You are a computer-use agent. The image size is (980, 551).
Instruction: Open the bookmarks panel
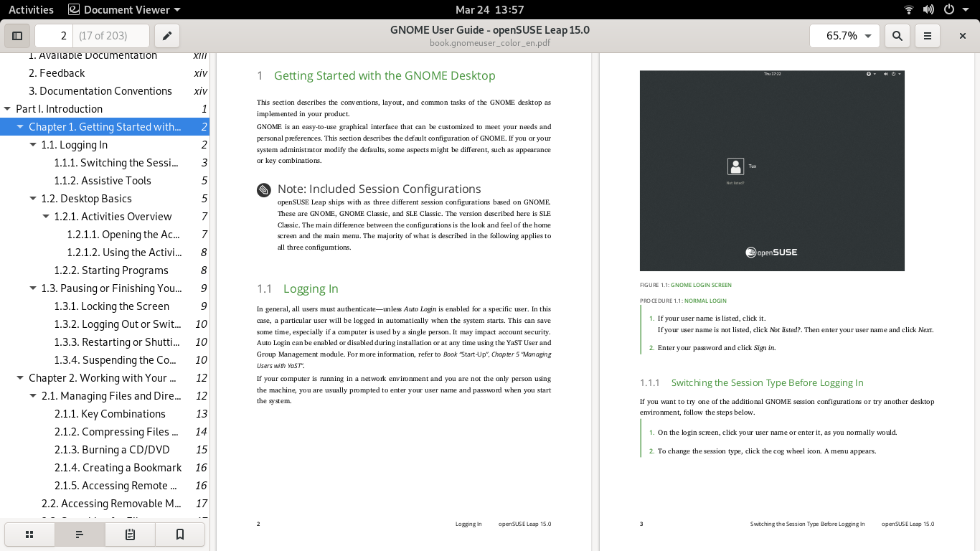[x=179, y=534]
